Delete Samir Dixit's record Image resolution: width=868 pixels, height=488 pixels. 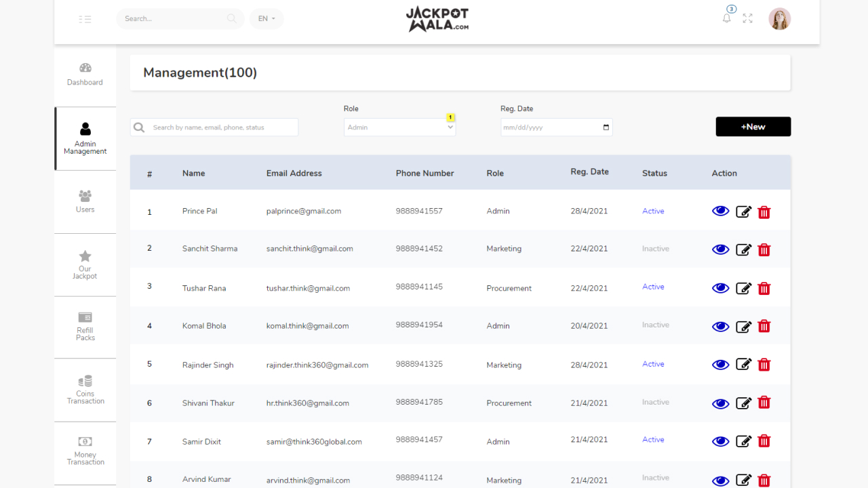[764, 441]
